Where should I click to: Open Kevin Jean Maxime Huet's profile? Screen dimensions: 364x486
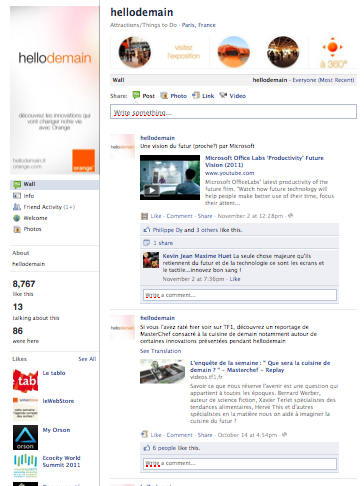pos(197,256)
